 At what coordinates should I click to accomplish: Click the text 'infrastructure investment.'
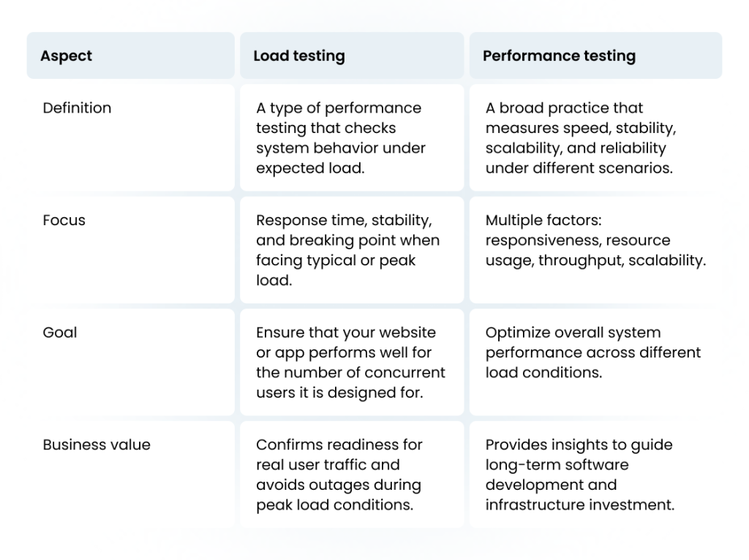pos(580,504)
